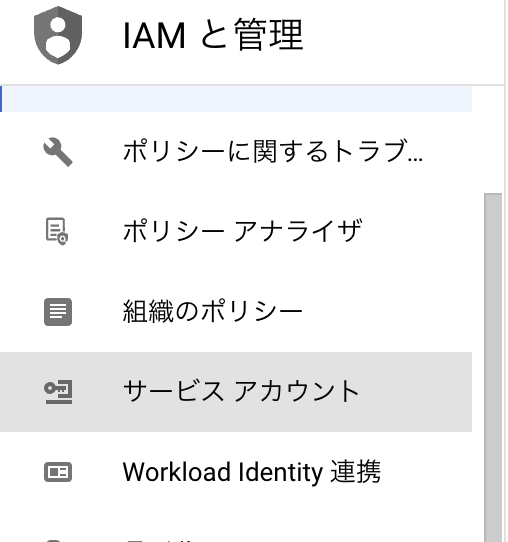
Task: Click the IAM と管理 header title
Action: coord(213,35)
